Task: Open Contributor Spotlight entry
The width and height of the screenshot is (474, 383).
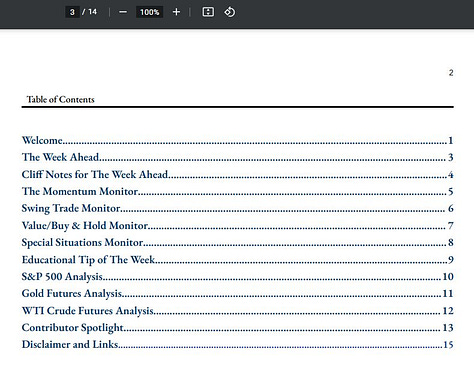Action: coord(237,328)
